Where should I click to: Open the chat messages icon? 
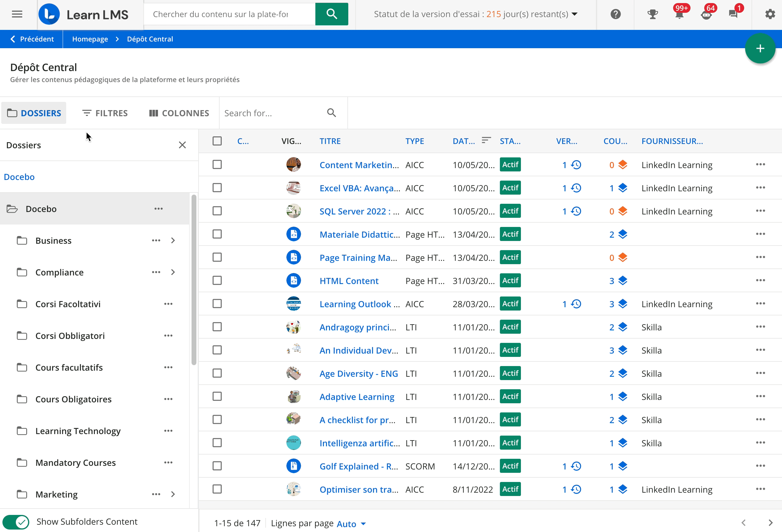click(734, 14)
